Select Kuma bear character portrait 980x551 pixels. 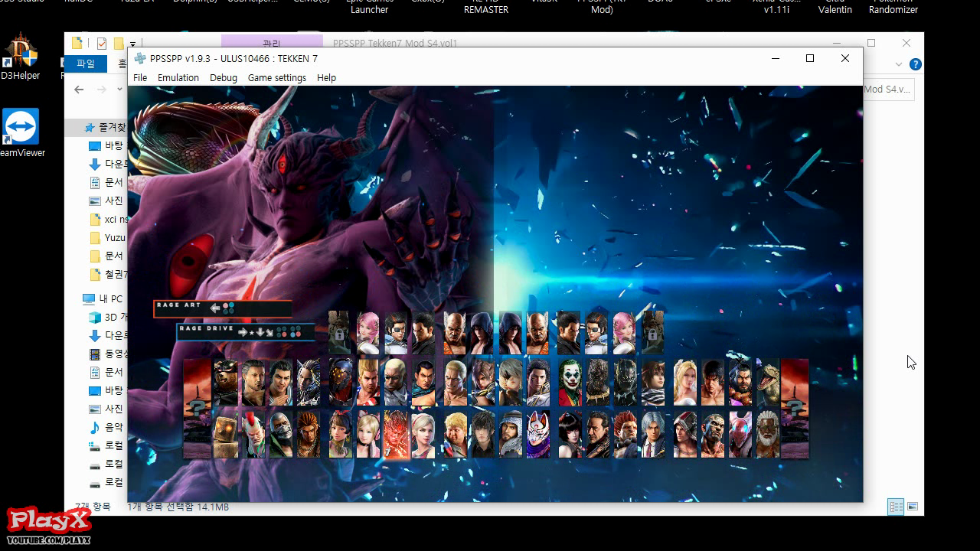point(225,383)
